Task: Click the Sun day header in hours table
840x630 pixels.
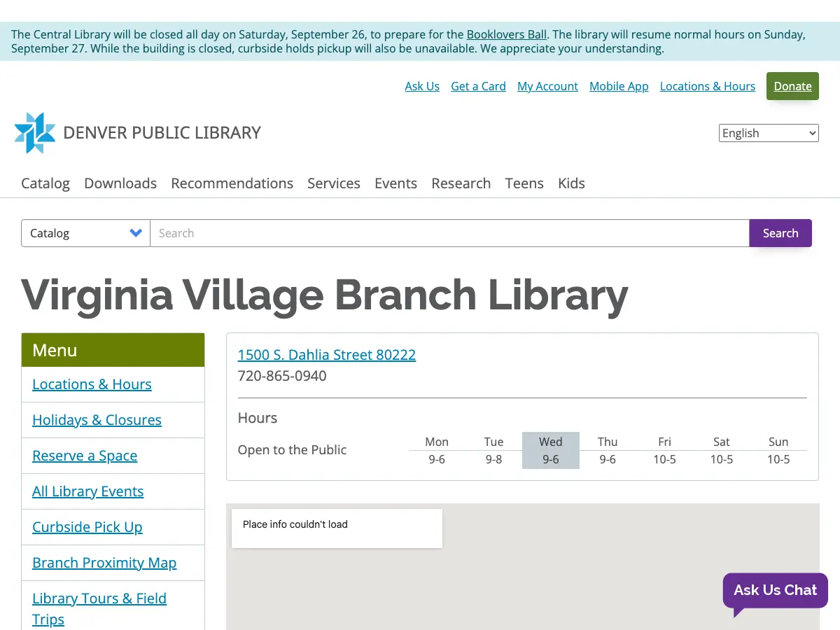Action: tap(778, 442)
